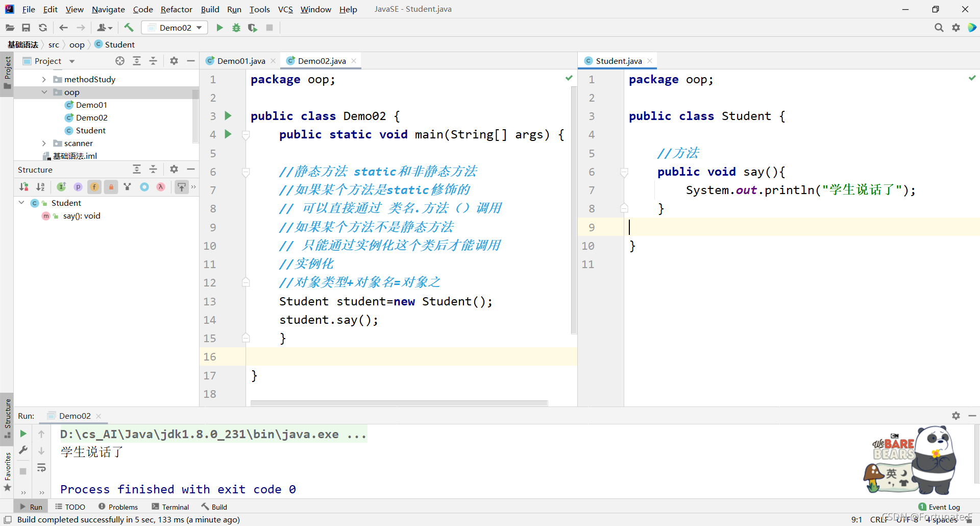The height and width of the screenshot is (526, 980).
Task: Click run gutter arrow beside class Demo02
Action: 228,116
